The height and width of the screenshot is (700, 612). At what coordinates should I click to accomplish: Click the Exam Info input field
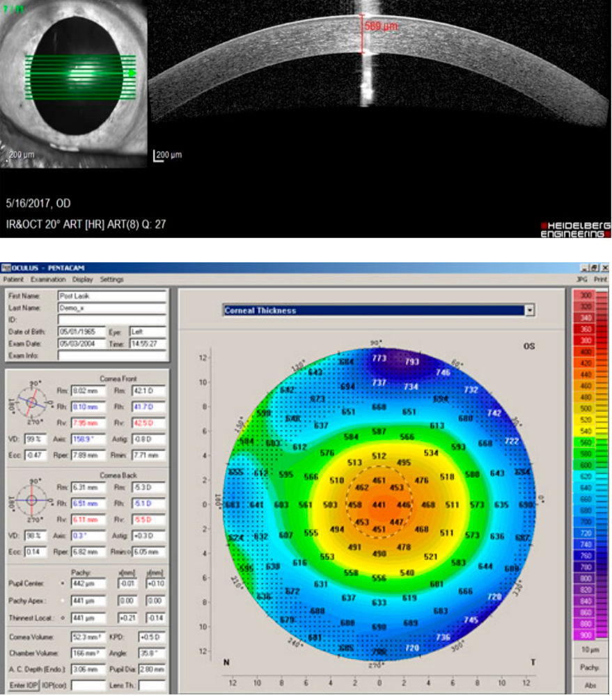(x=111, y=356)
